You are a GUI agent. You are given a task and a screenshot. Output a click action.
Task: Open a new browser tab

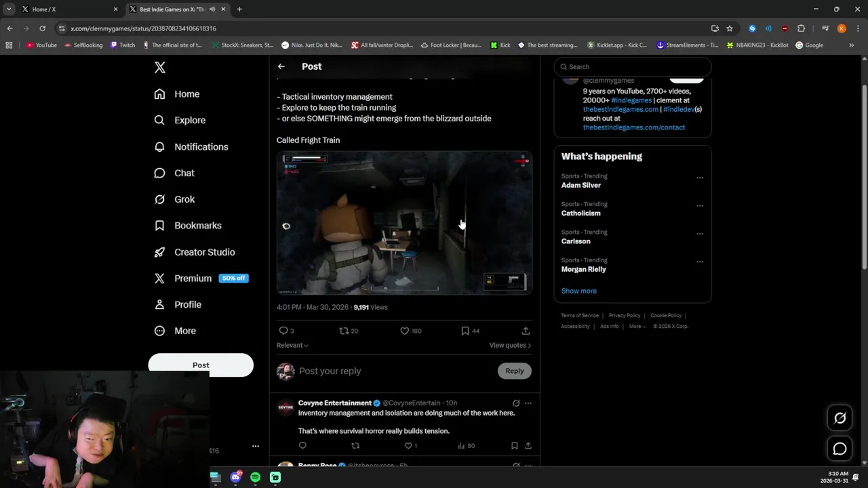(x=239, y=9)
